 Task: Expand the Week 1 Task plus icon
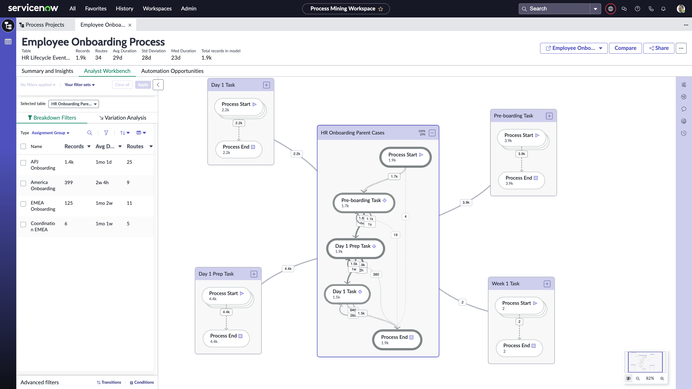(547, 283)
